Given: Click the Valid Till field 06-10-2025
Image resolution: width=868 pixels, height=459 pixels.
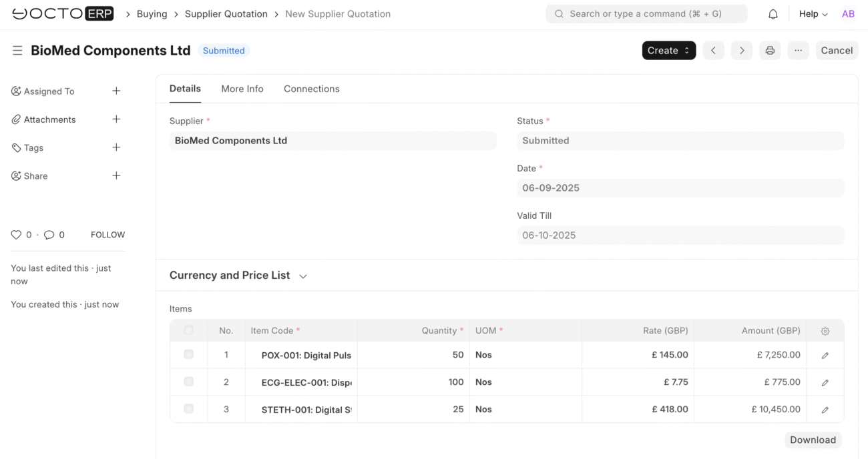Looking at the screenshot, I should pos(680,236).
